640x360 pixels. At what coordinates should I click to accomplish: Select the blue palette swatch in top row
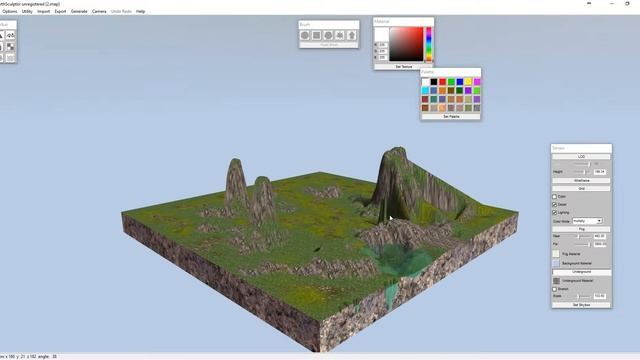pyautogui.click(x=460, y=82)
